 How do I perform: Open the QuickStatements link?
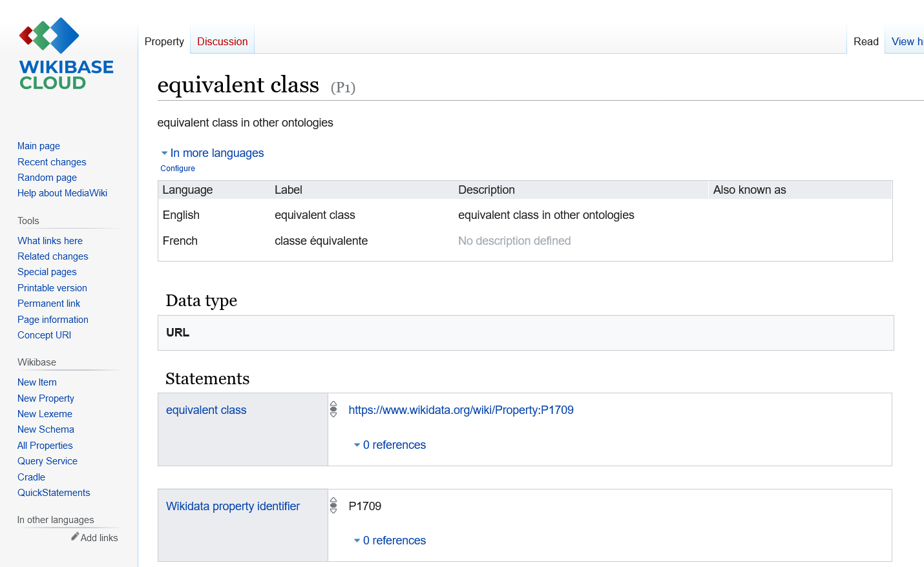[54, 493]
